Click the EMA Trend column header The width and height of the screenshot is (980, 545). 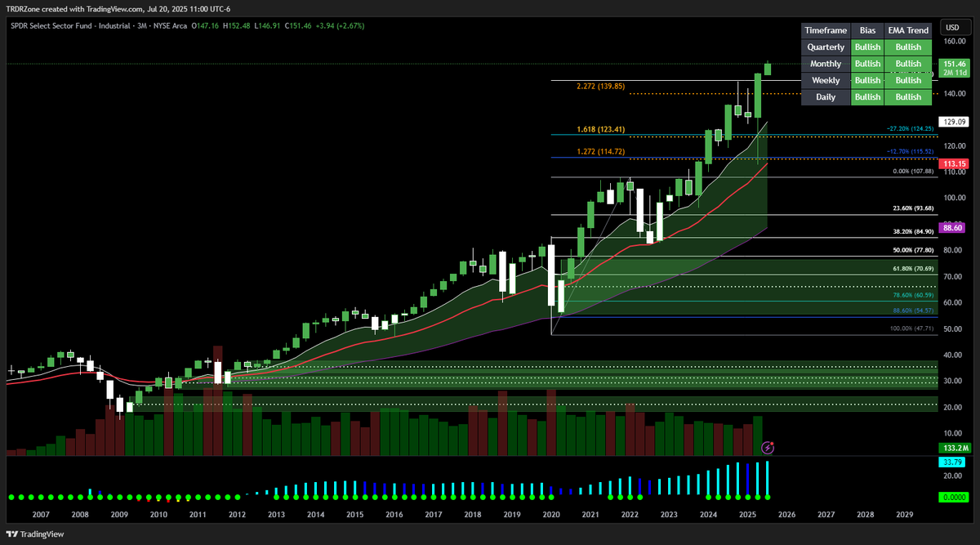[908, 30]
